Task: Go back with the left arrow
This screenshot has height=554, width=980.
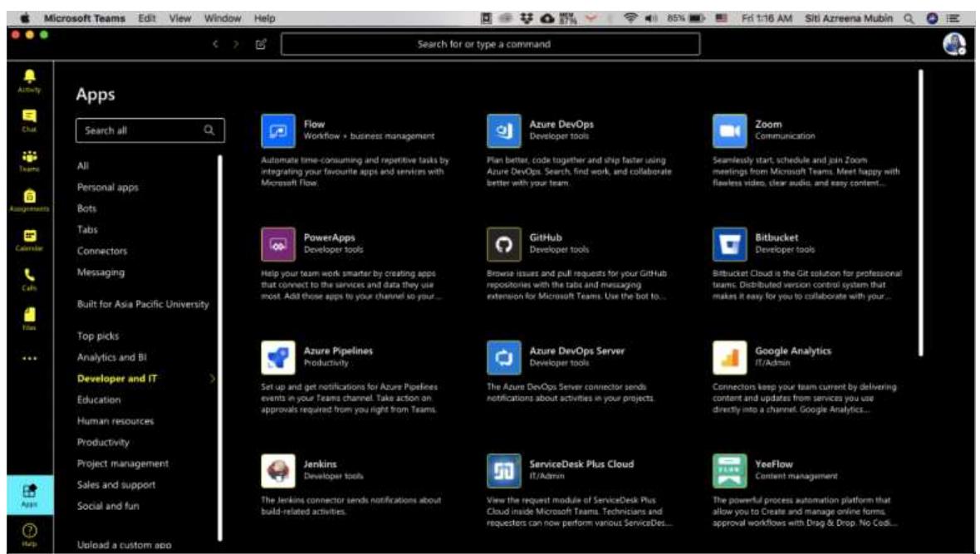Action: 215,44
